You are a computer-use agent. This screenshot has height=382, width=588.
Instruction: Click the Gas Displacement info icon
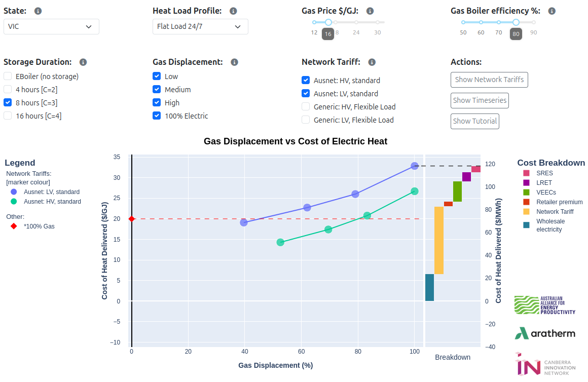pyautogui.click(x=234, y=62)
